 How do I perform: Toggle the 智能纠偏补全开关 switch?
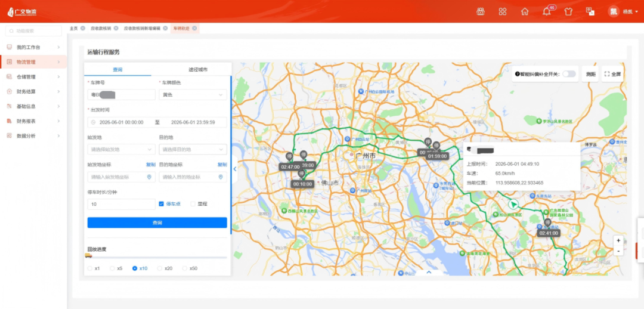coord(569,74)
